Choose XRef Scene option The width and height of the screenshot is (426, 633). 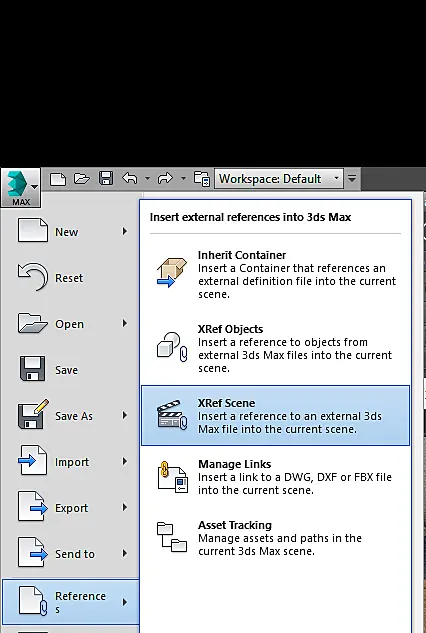(x=275, y=416)
